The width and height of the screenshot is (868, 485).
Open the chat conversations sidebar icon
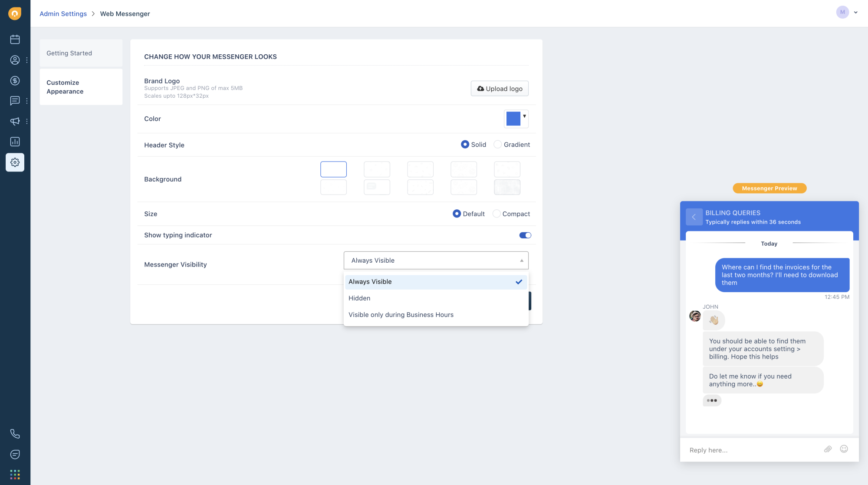[x=15, y=101]
